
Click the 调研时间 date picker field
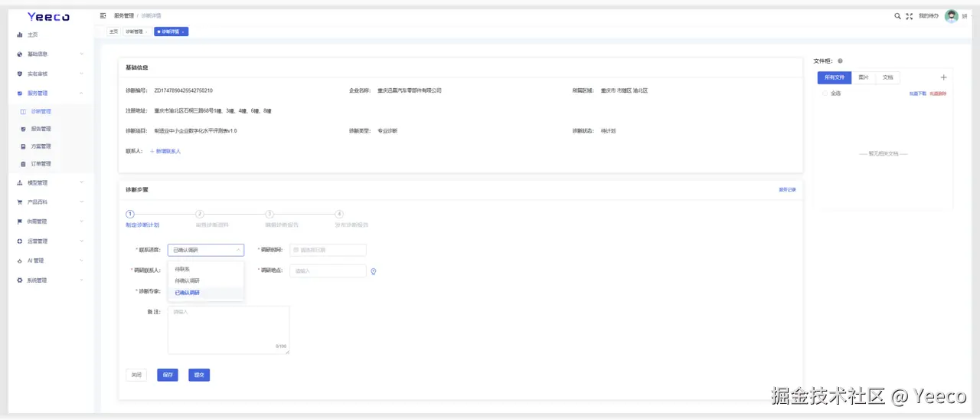(x=328, y=250)
